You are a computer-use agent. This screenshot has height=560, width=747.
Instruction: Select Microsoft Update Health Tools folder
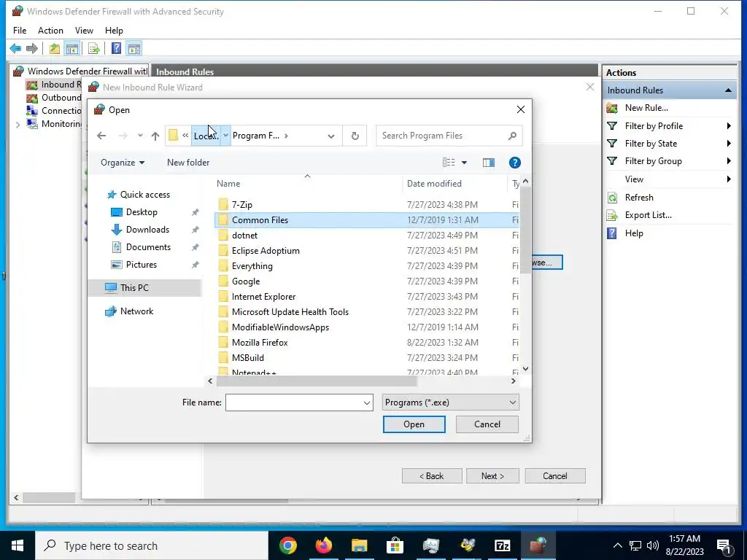point(290,312)
